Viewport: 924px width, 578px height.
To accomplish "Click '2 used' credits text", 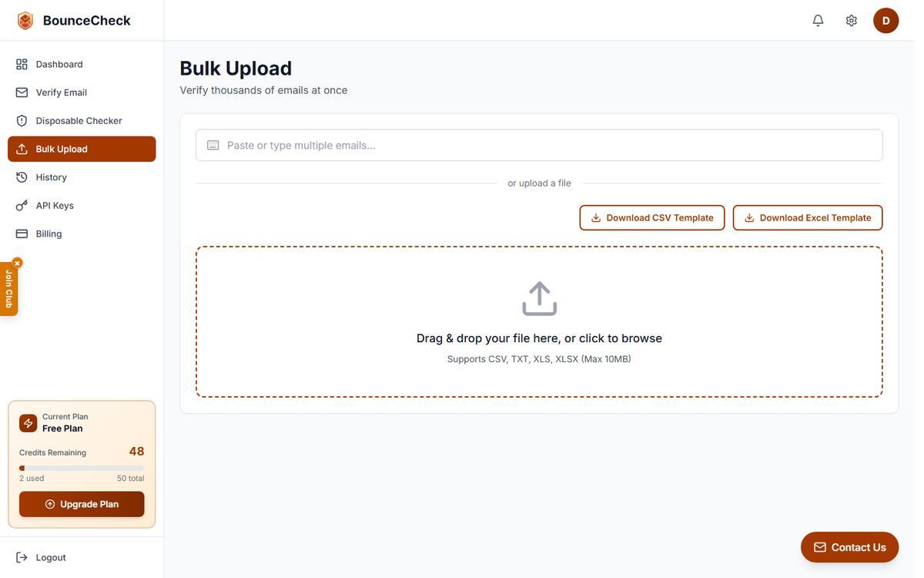I will [32, 479].
